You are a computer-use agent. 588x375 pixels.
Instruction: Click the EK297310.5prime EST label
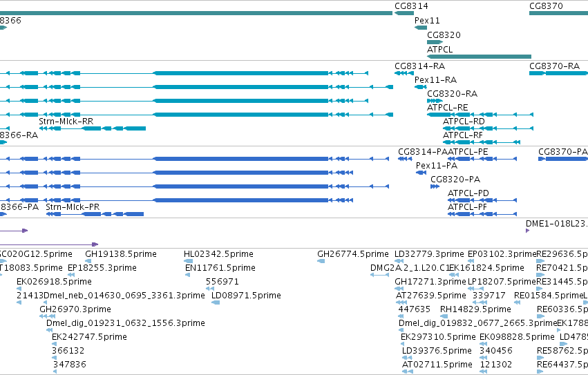(438, 337)
